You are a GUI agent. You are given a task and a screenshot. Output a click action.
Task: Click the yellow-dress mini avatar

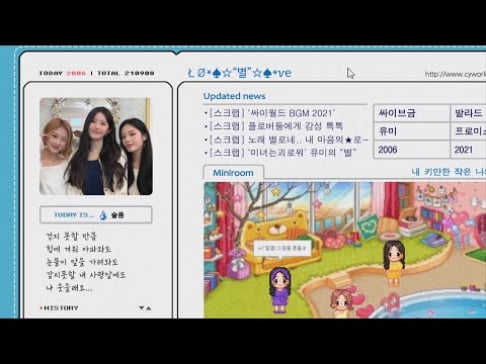pos(394,263)
